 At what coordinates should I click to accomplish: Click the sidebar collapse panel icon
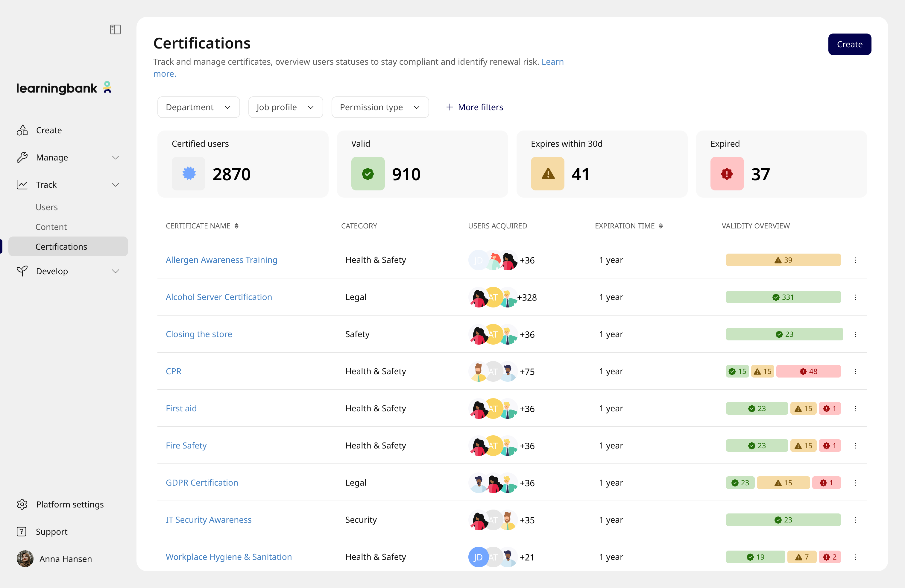115,29
